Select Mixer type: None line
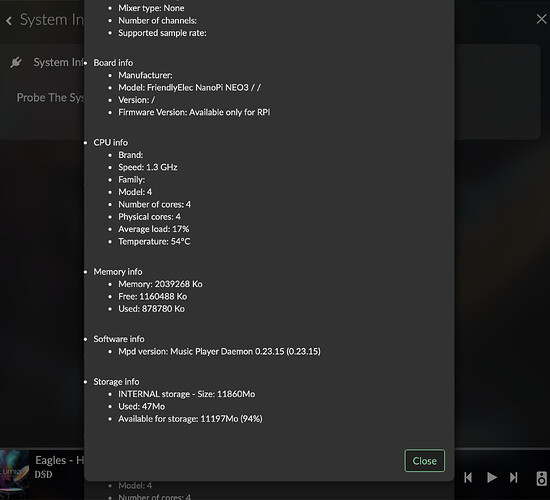Image resolution: width=550 pixels, height=500 pixels. point(151,8)
